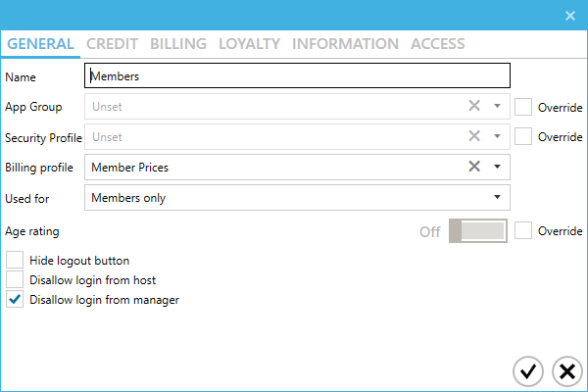Clear the App Group selection
The height and width of the screenshot is (392, 588).
[x=474, y=106]
